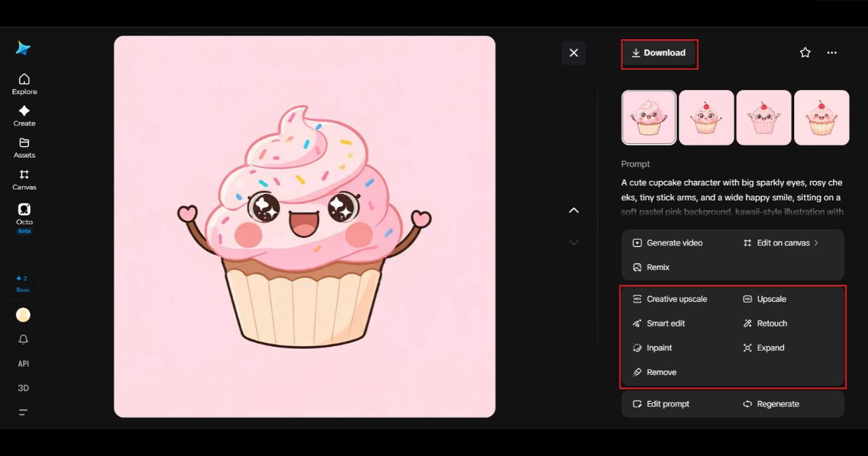This screenshot has height=456, width=868.
Task: Open the Create section in sidebar
Action: [x=24, y=116]
